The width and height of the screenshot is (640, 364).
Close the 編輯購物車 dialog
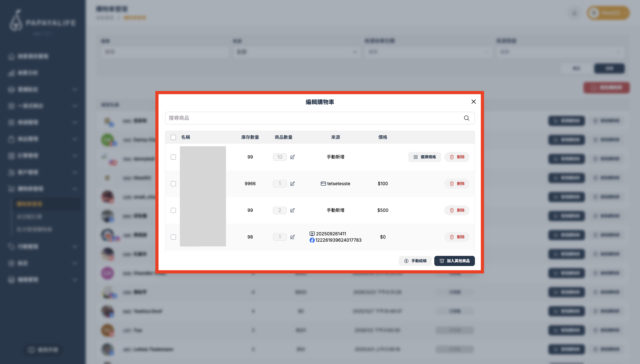[x=473, y=102]
